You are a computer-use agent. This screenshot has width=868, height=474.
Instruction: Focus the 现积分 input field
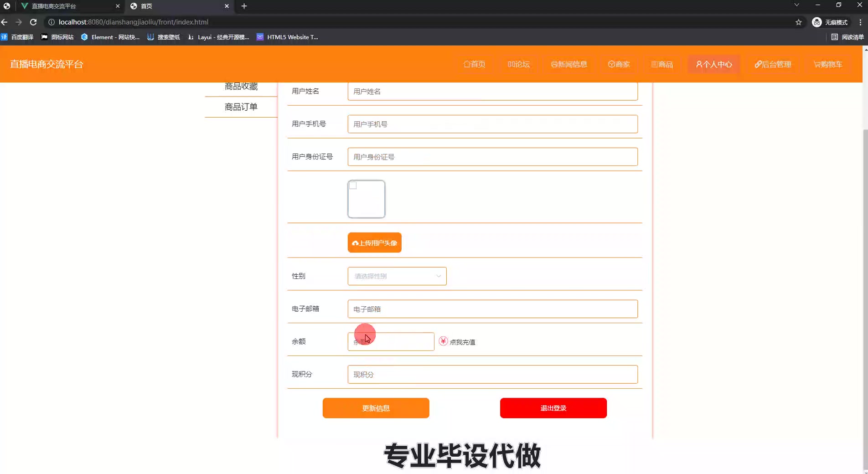492,374
